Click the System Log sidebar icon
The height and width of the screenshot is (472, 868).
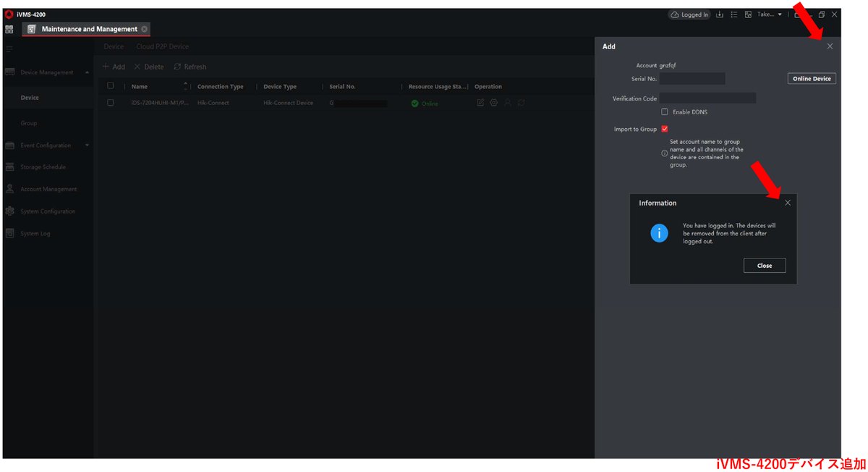click(10, 234)
